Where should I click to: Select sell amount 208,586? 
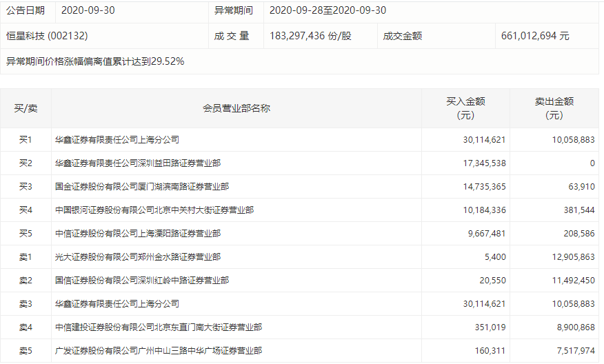pyautogui.click(x=579, y=234)
